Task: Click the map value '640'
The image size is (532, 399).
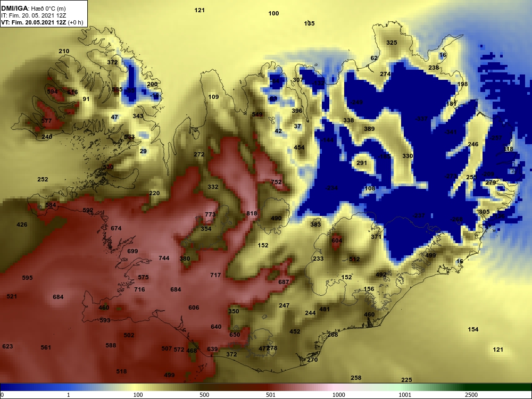Action: [x=216, y=327]
